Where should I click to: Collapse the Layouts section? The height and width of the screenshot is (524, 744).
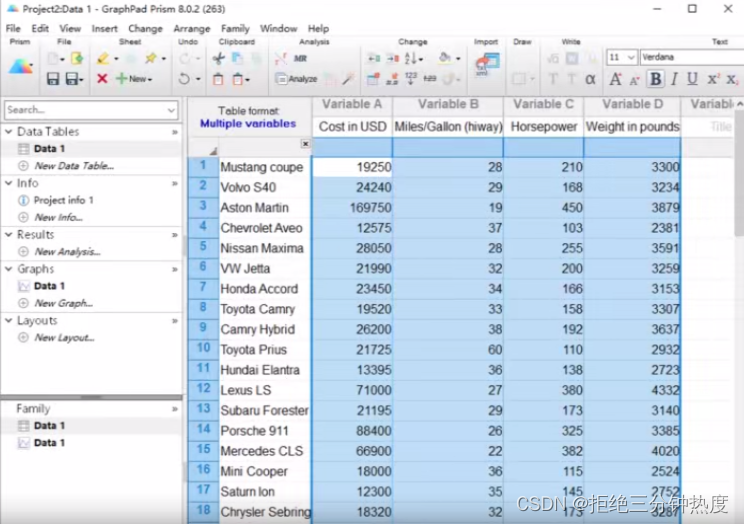(x=9, y=320)
